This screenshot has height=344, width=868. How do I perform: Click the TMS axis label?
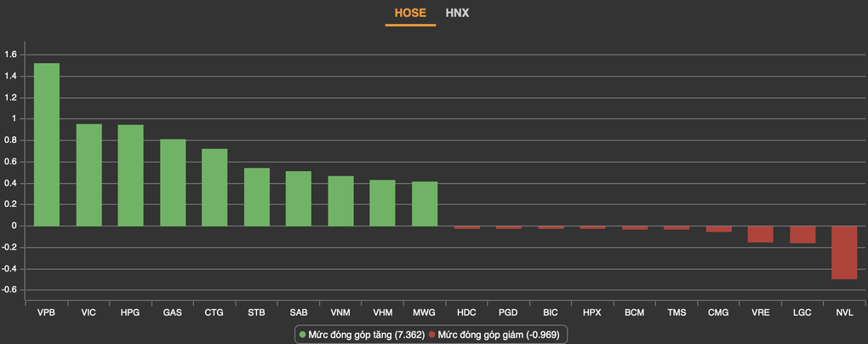pyautogui.click(x=677, y=313)
